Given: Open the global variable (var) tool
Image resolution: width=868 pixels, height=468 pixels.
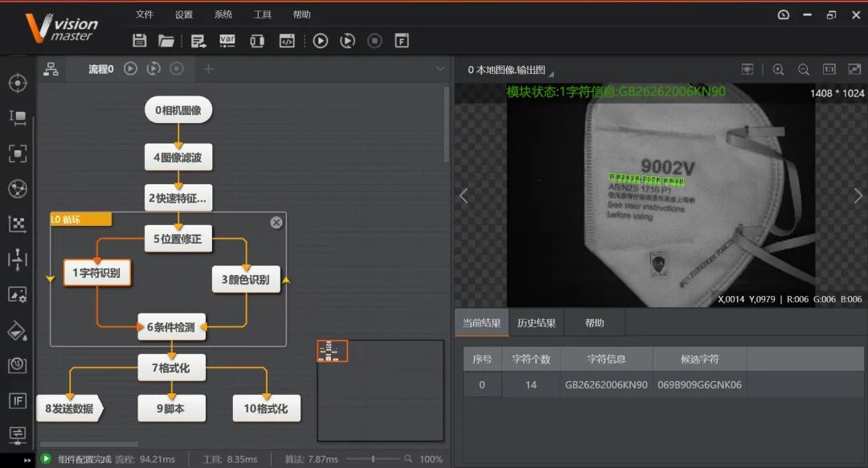Looking at the screenshot, I should (227, 41).
